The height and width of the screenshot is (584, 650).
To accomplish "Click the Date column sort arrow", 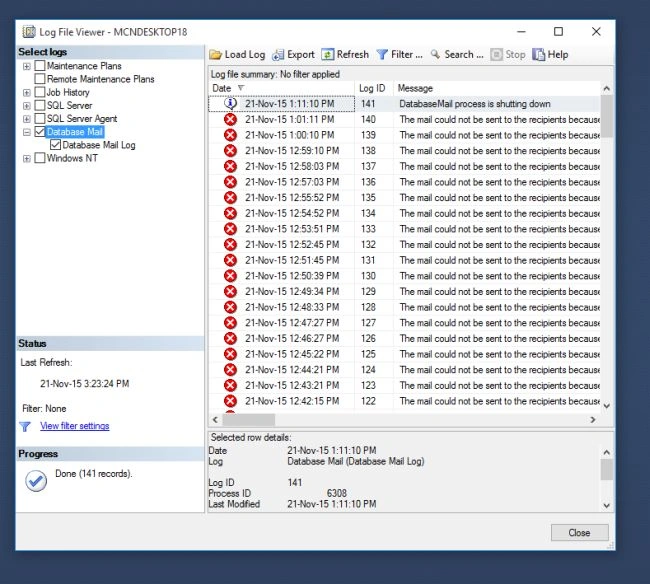I will pyautogui.click(x=241, y=88).
